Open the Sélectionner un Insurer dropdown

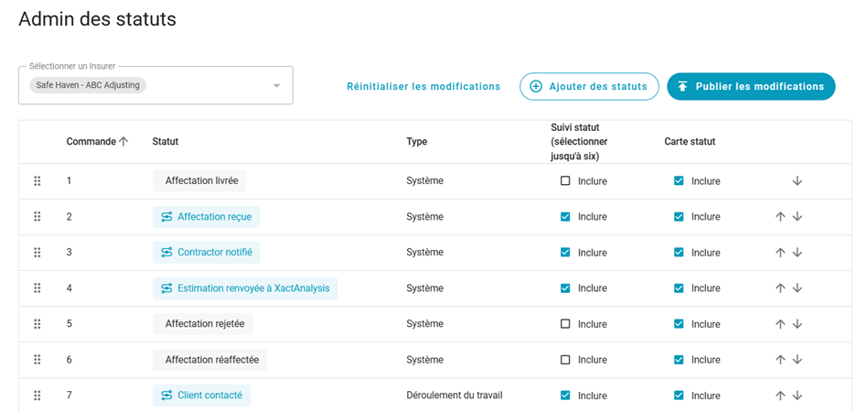[276, 86]
